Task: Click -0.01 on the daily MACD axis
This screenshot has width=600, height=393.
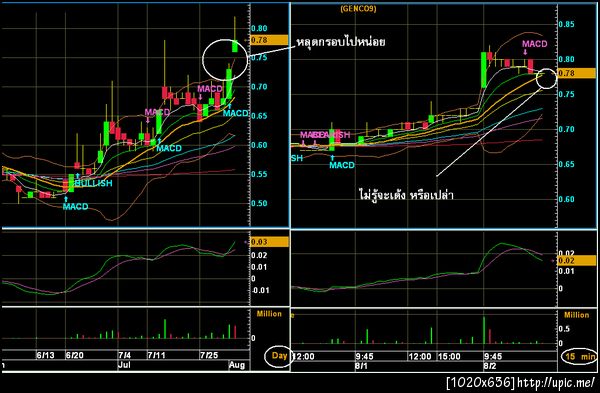Action: tap(260, 290)
